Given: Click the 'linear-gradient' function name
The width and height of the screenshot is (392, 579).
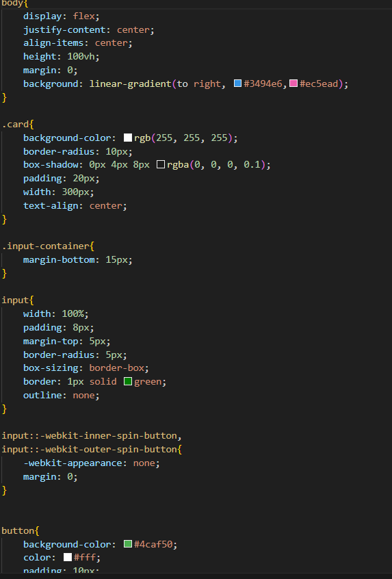Looking at the screenshot, I should (130, 83).
